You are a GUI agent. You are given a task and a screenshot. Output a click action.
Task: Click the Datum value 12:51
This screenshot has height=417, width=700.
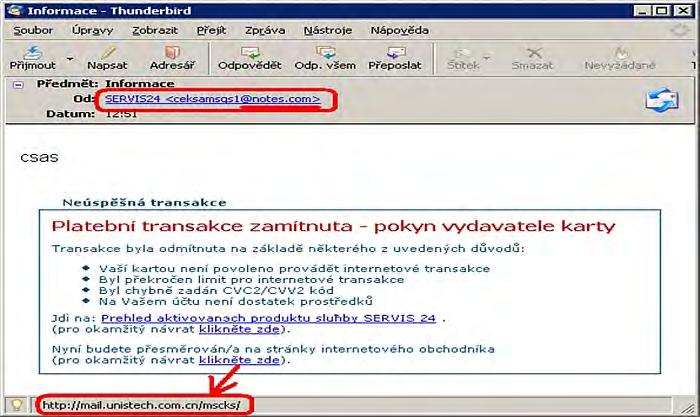(x=121, y=114)
